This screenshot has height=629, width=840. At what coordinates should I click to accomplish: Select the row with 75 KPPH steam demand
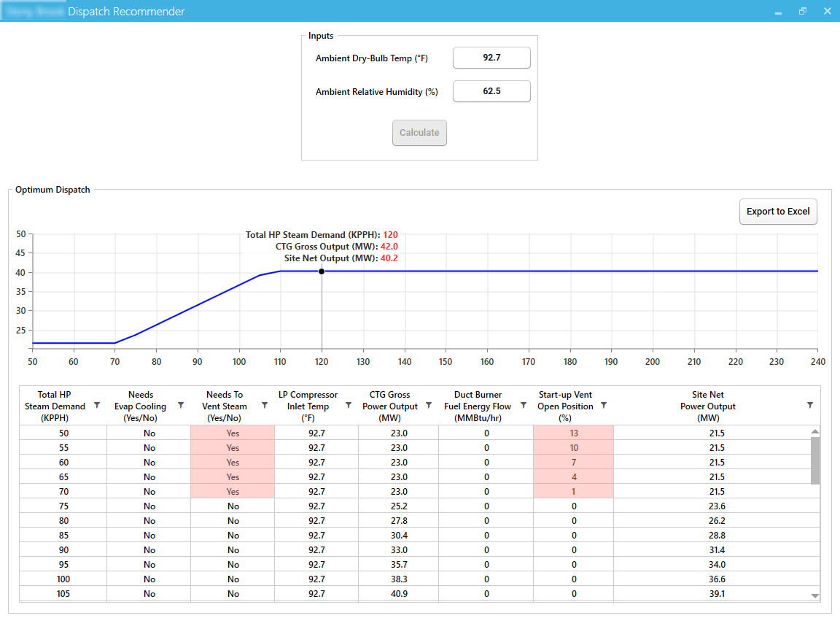point(63,506)
